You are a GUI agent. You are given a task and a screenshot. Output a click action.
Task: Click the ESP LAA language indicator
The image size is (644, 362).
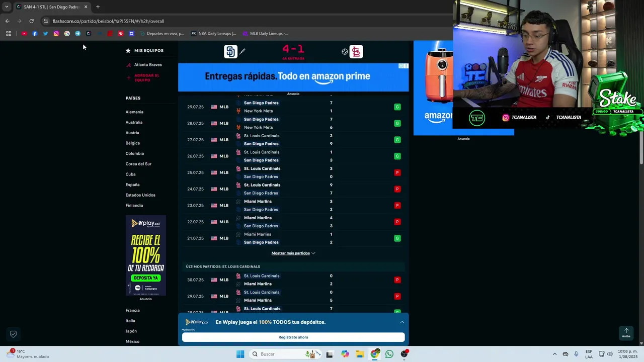[x=589, y=354]
